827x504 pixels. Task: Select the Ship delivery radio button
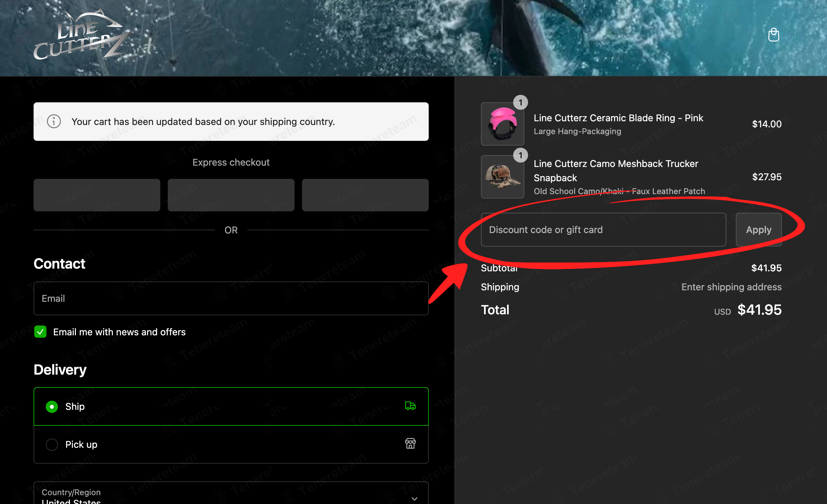(52, 406)
